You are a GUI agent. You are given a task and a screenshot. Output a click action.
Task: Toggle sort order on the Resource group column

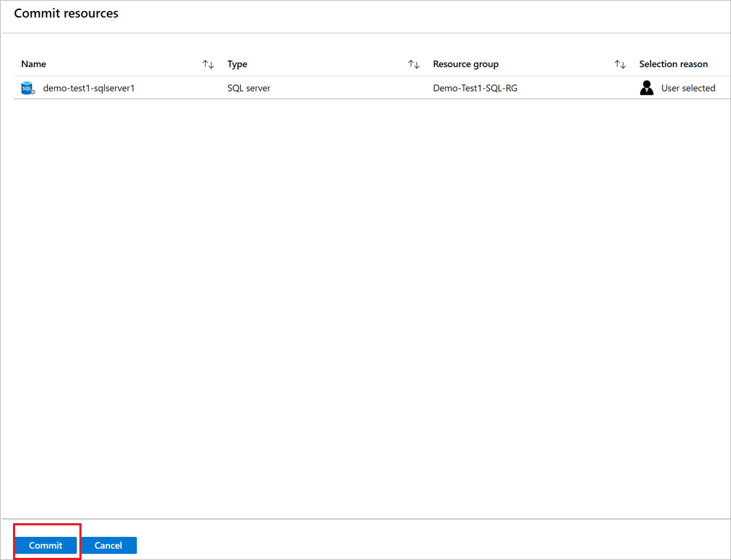click(621, 64)
